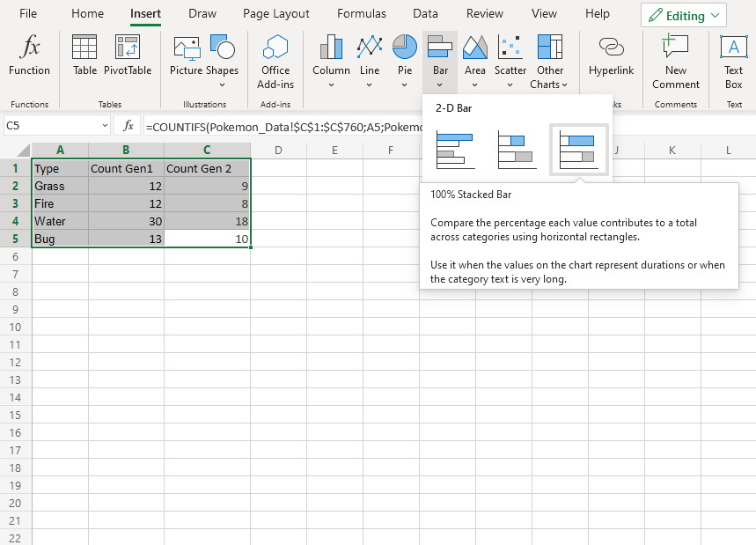Insert a Table from the ribbon

(84, 57)
